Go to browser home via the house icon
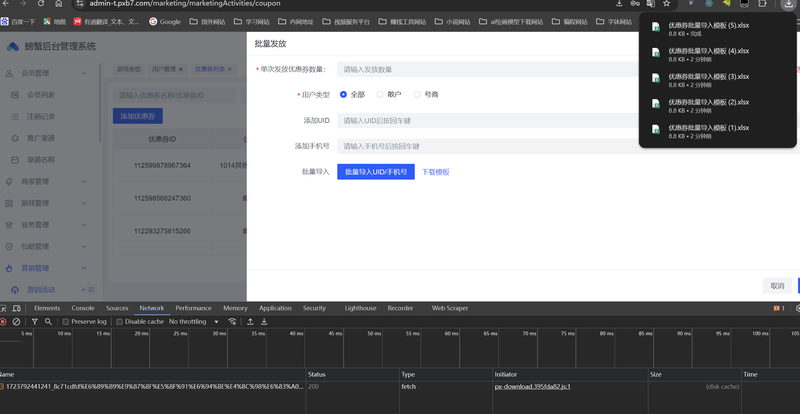This screenshot has height=414, width=800. [59, 4]
